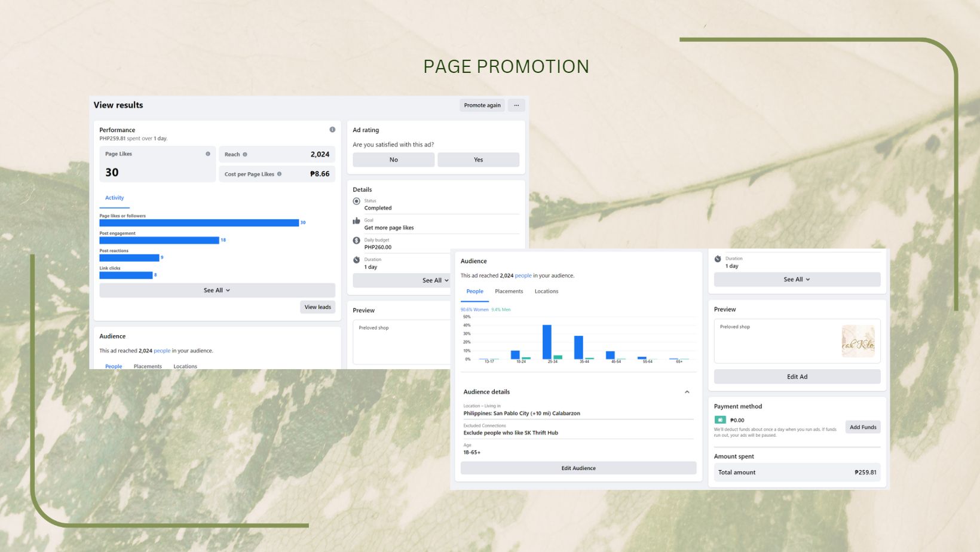The image size is (980, 552).
Task: Click the payment balance "₱0.00"
Action: (737, 420)
